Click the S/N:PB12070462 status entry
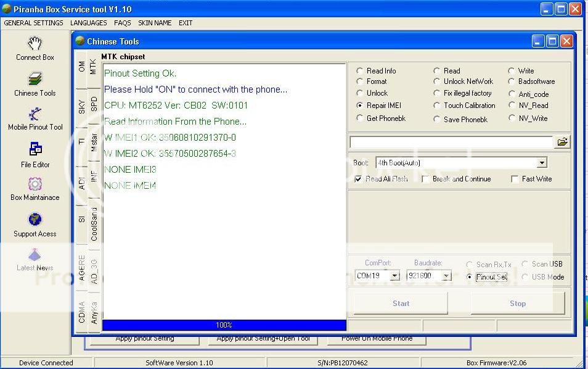Image resolution: width=588 pixels, height=369 pixels. [x=342, y=363]
